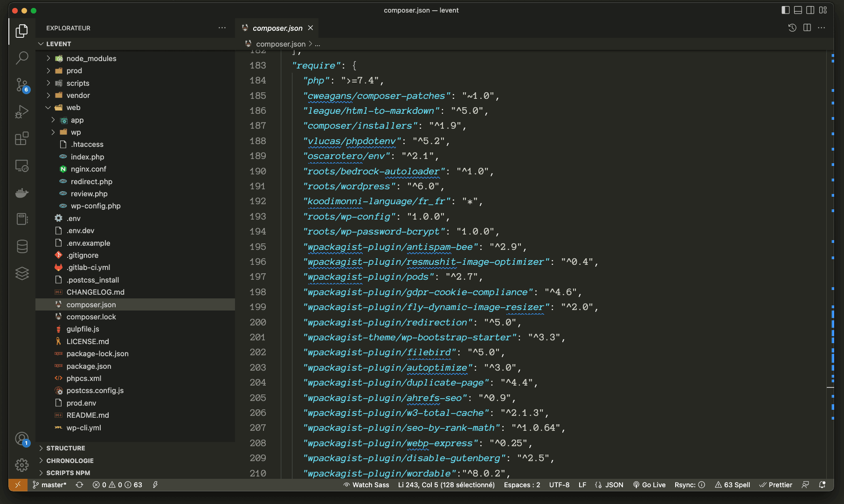Click Rsync status bar item
Screen dimensions: 844x504
click(690, 485)
